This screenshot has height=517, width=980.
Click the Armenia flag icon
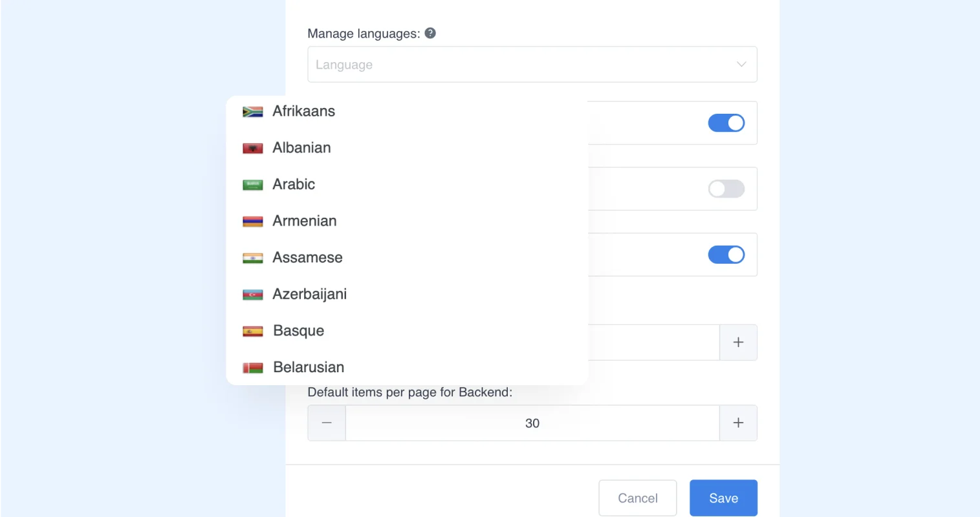pos(252,222)
